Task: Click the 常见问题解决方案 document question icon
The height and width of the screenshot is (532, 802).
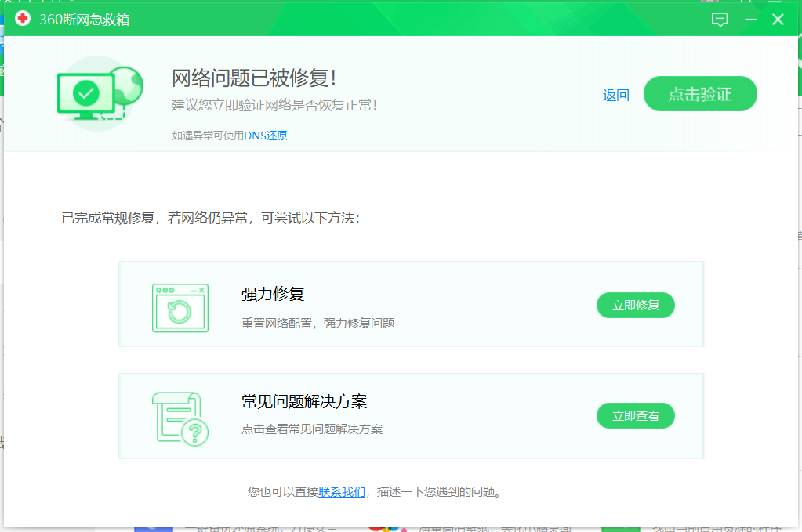Action: 180,419
